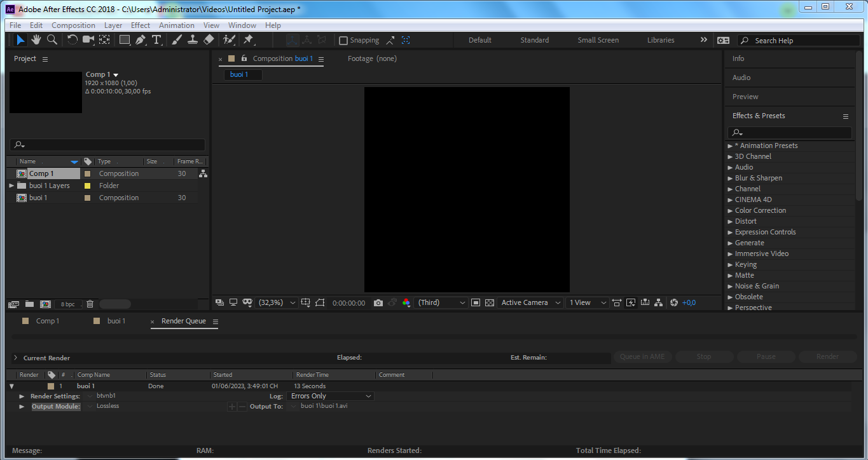This screenshot has height=460, width=868.
Task: Select the Rectangle shape tool
Action: pos(125,40)
